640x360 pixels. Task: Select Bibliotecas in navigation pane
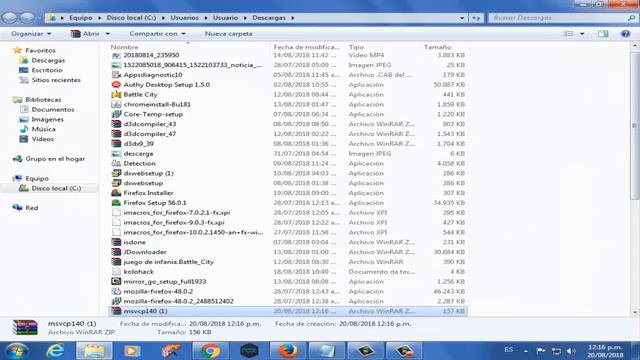(43, 100)
